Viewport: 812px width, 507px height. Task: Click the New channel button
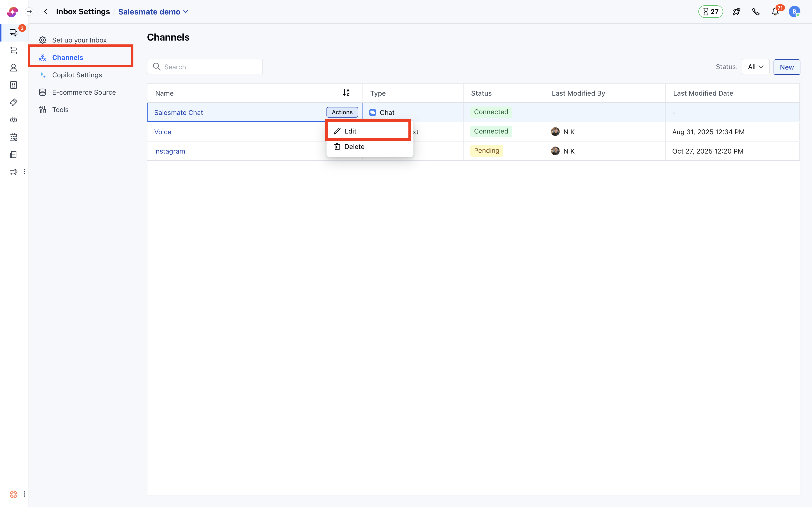pos(786,67)
